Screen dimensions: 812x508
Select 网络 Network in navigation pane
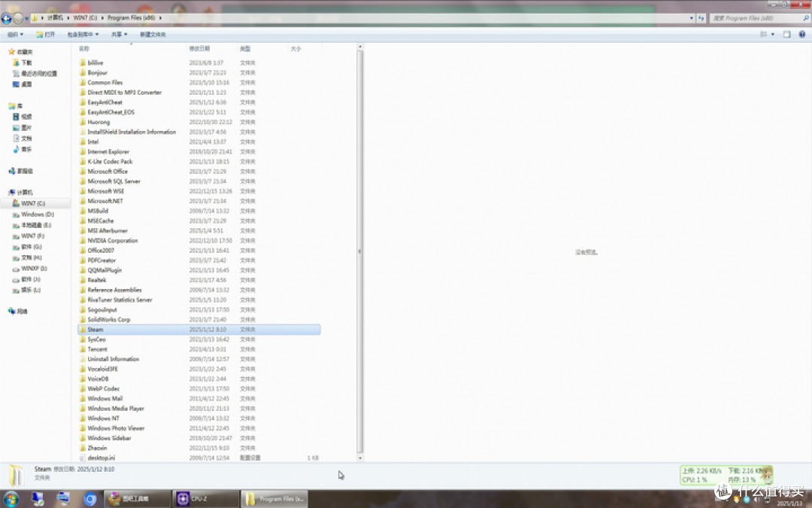pos(18,312)
